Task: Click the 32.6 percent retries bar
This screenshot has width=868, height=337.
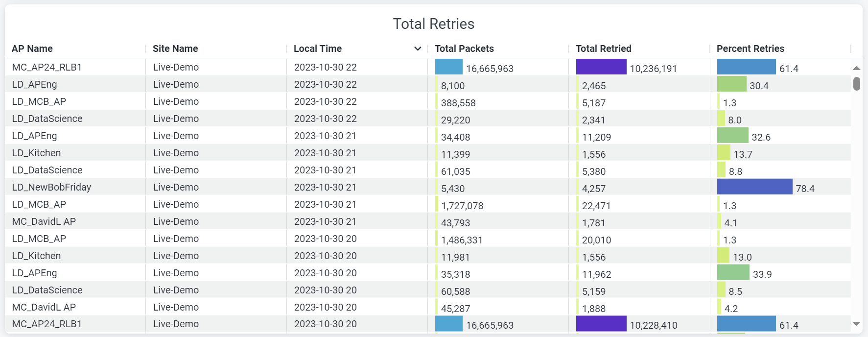Action: pos(732,135)
